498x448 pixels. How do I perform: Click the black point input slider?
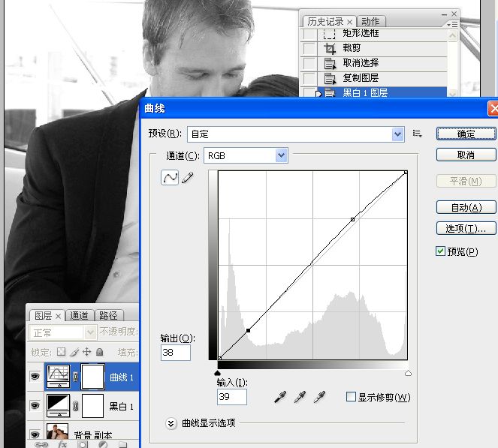(x=218, y=373)
